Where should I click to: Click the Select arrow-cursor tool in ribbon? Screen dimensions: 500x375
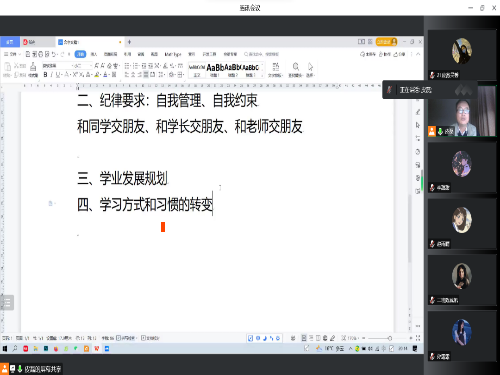click(310, 69)
